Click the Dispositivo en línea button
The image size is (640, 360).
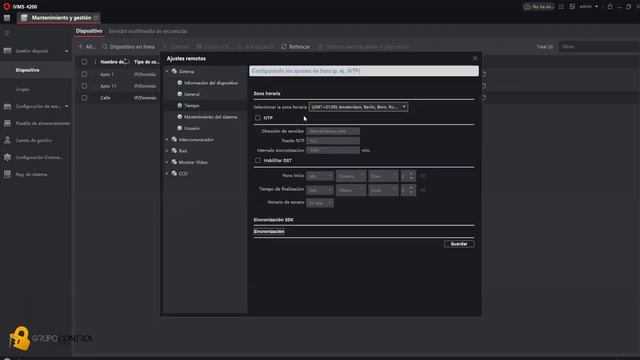(128, 47)
